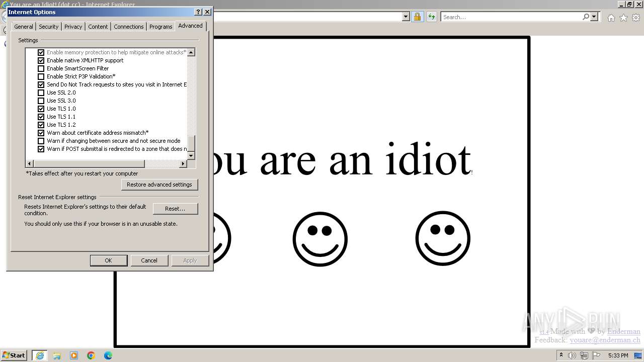Open the media player taskbar icon

[x=74, y=355]
